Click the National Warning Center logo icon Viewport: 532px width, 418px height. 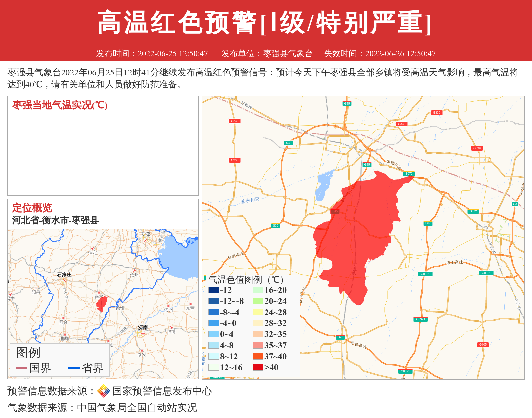104,391
